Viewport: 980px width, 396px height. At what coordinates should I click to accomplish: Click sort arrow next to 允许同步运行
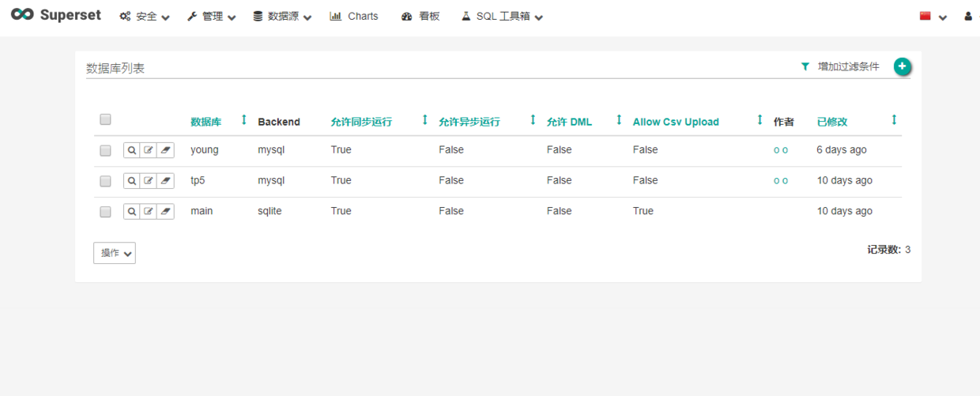[x=424, y=120]
